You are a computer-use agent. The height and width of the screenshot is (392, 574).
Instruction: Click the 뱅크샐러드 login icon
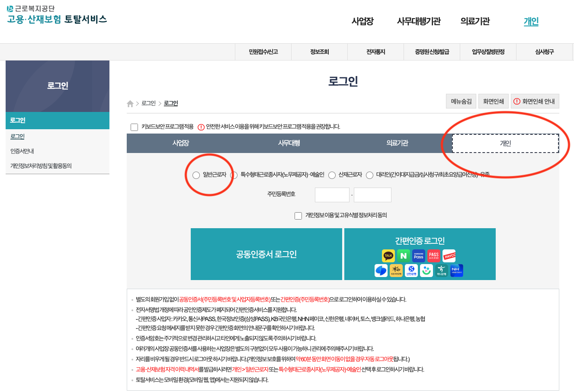(426, 270)
